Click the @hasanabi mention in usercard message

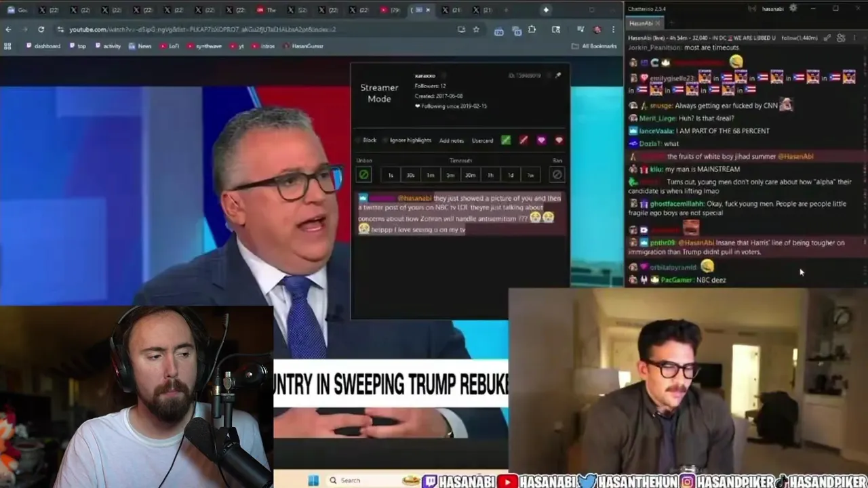pos(414,199)
